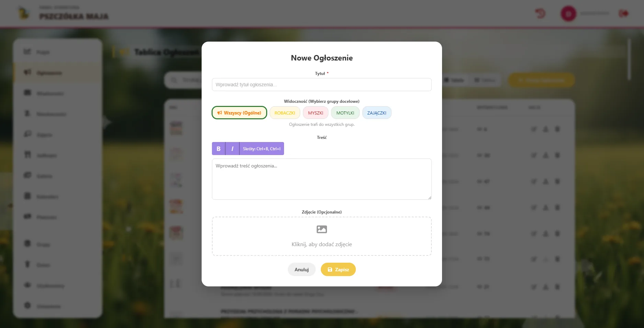Click the bee logo in header
The height and width of the screenshot is (328, 644).
[x=24, y=13]
